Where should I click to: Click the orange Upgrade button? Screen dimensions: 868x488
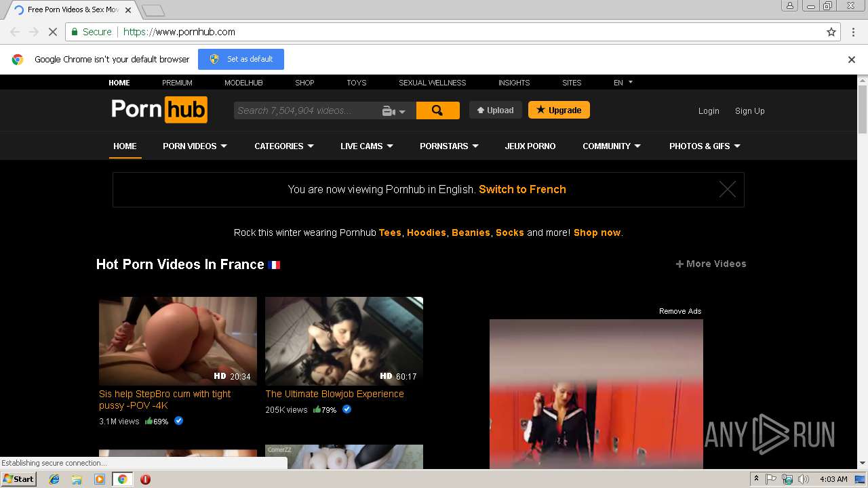coord(559,110)
